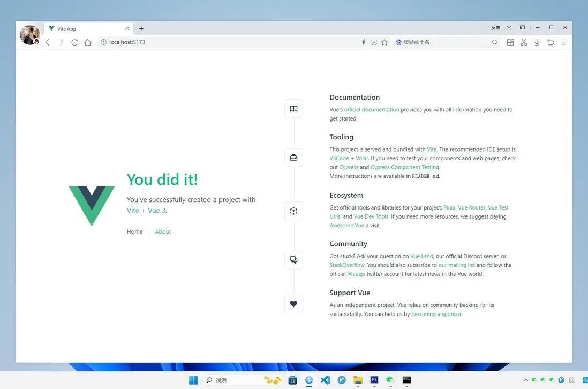Open the extensions grid icon
Screen dimensions: 588x389
[510, 42]
